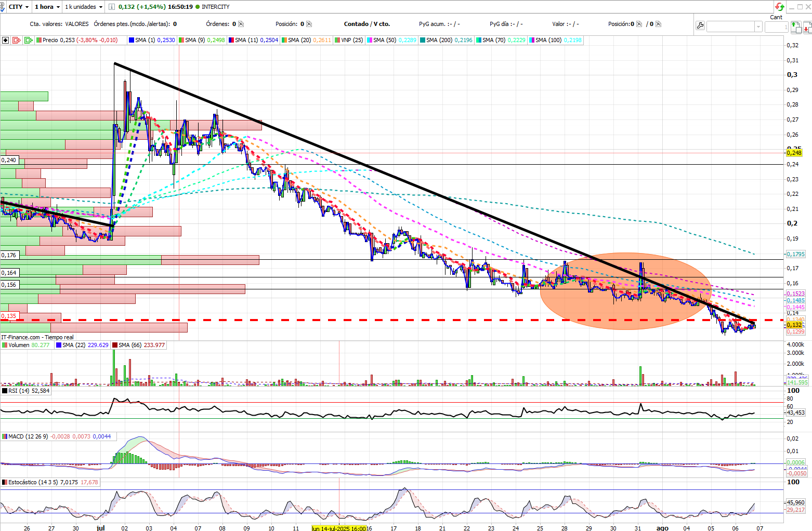The image size is (812, 531).
Task: Click the Estocástico (14 3 5) label
Action: point(50,482)
